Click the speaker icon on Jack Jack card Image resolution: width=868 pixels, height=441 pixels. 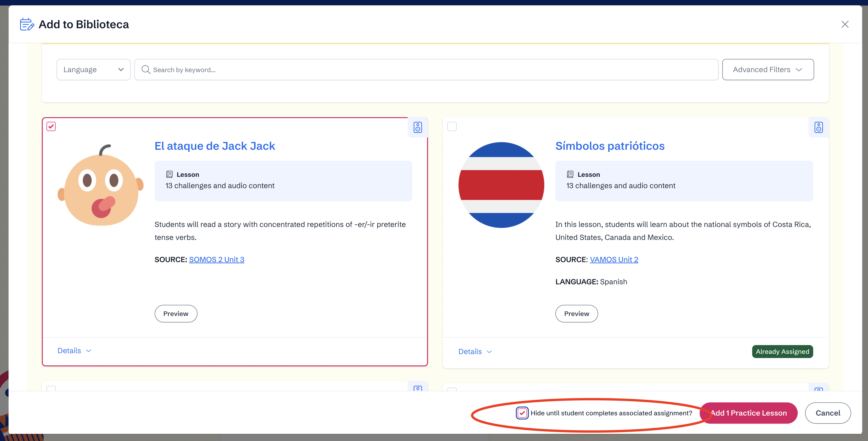[x=418, y=127]
